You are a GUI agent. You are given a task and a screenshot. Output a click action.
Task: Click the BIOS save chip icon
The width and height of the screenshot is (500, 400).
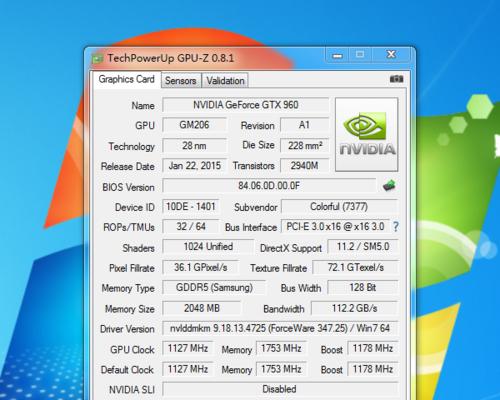pos(389,185)
